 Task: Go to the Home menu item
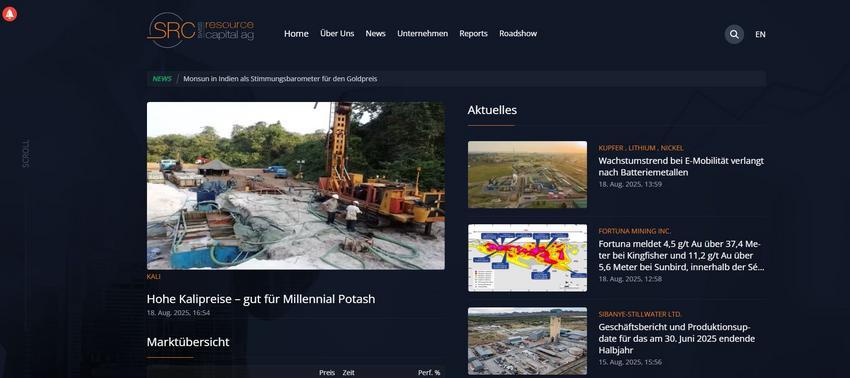pos(296,34)
